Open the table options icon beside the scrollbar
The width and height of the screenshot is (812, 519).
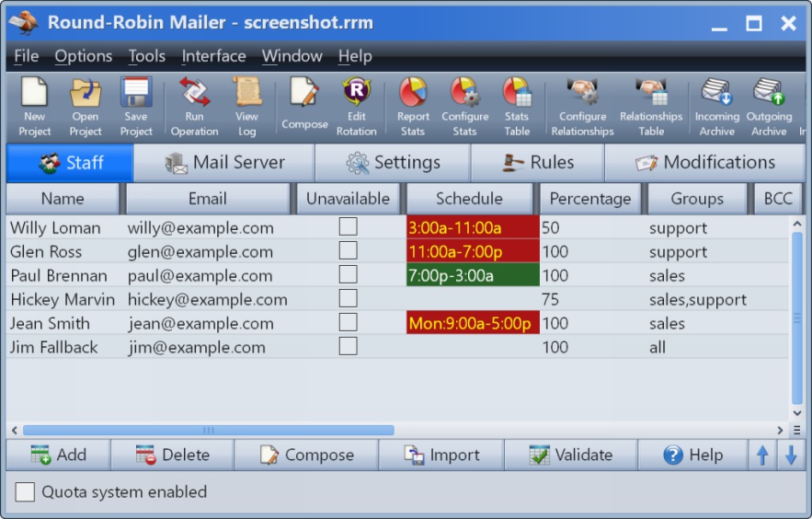(x=797, y=430)
